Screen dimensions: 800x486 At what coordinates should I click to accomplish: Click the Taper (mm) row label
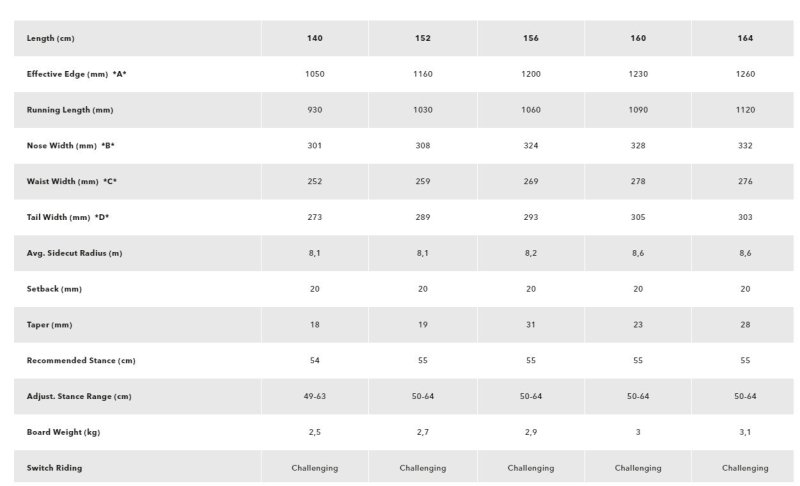pyautogui.click(x=50, y=325)
